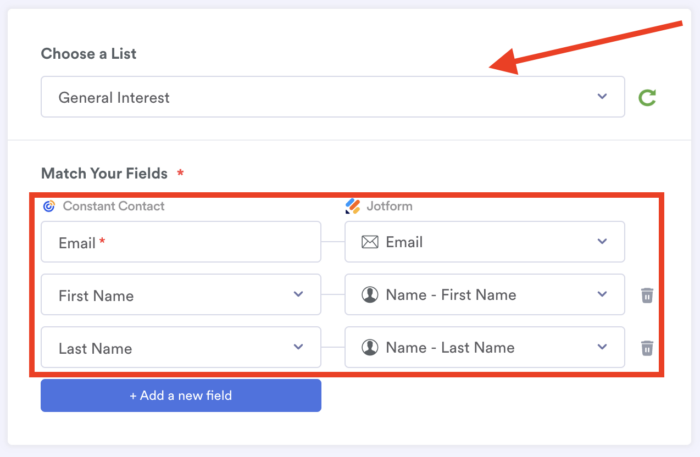The height and width of the screenshot is (457, 700).
Task: Delete the First Name field row
Action: click(647, 295)
